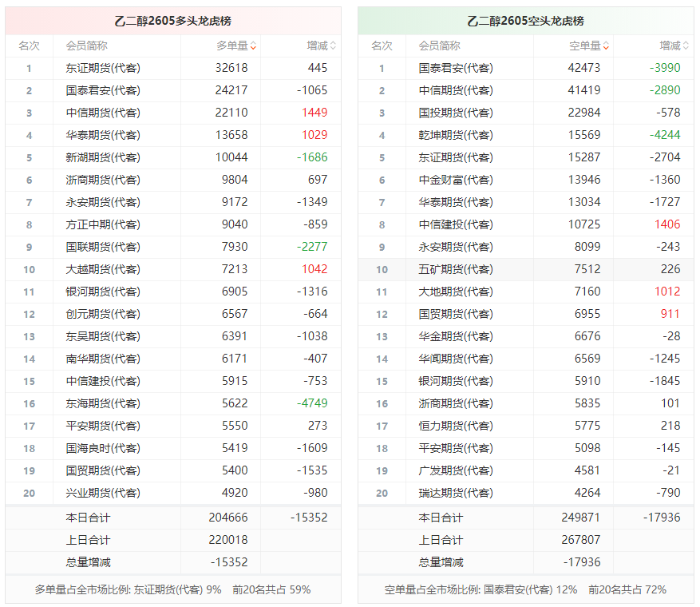Screen dimensions: 700x607
Task: Click 总量增减 label in long table
Action: pyautogui.click(x=88, y=562)
